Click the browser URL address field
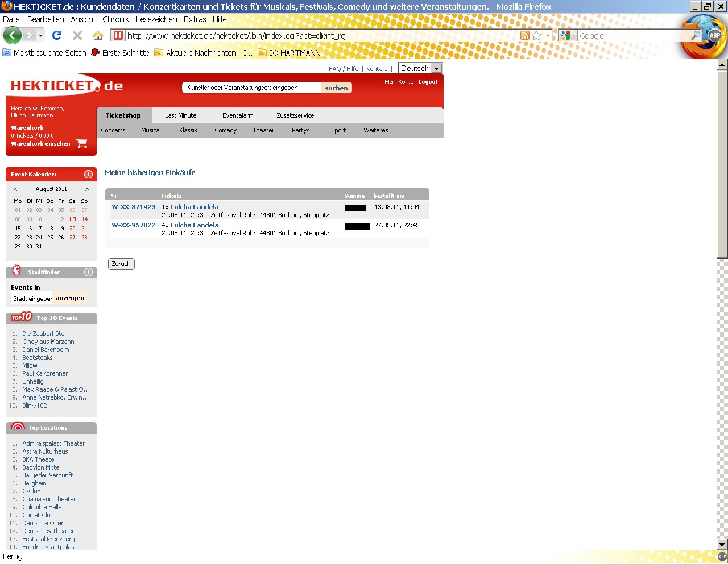This screenshot has height=565, width=728. [x=321, y=35]
